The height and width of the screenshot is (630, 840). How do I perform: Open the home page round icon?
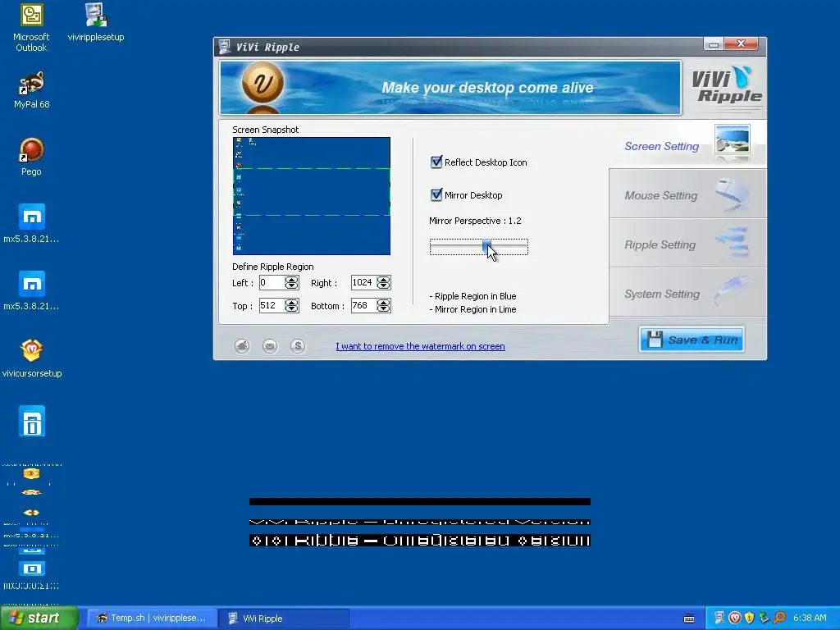pyautogui.click(x=242, y=346)
